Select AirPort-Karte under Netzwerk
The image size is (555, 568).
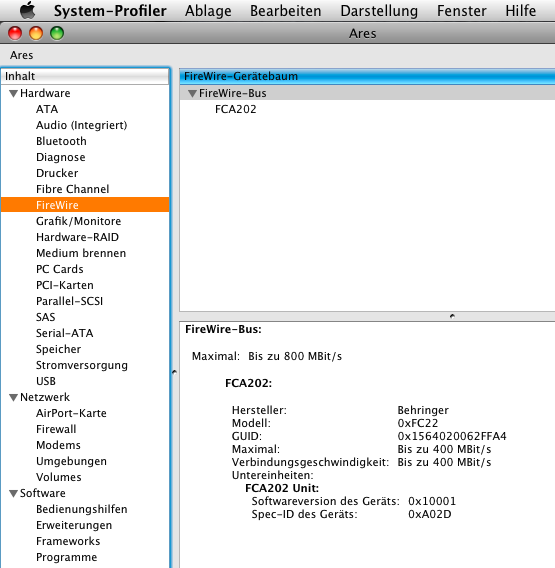coord(71,413)
